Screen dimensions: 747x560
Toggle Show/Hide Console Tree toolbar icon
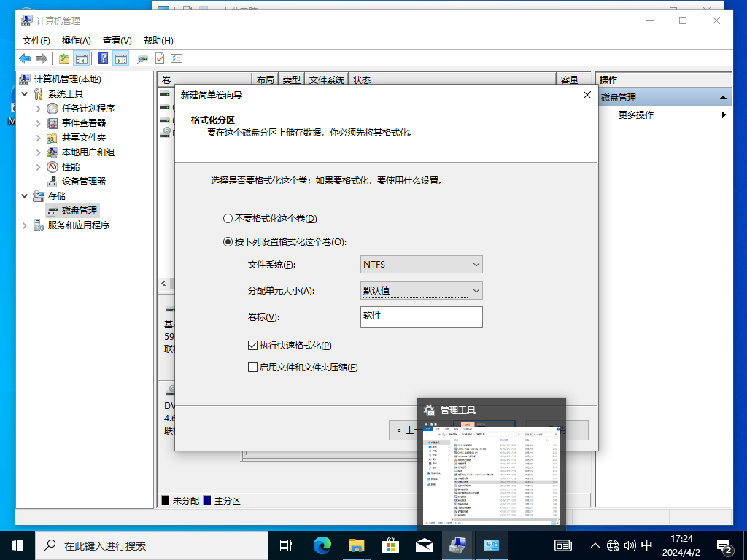[82, 58]
